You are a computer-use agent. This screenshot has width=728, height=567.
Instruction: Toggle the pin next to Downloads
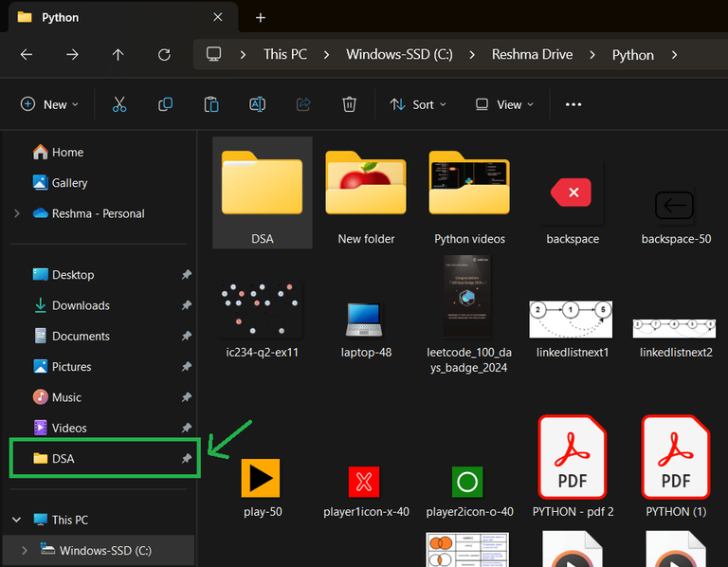(x=187, y=305)
